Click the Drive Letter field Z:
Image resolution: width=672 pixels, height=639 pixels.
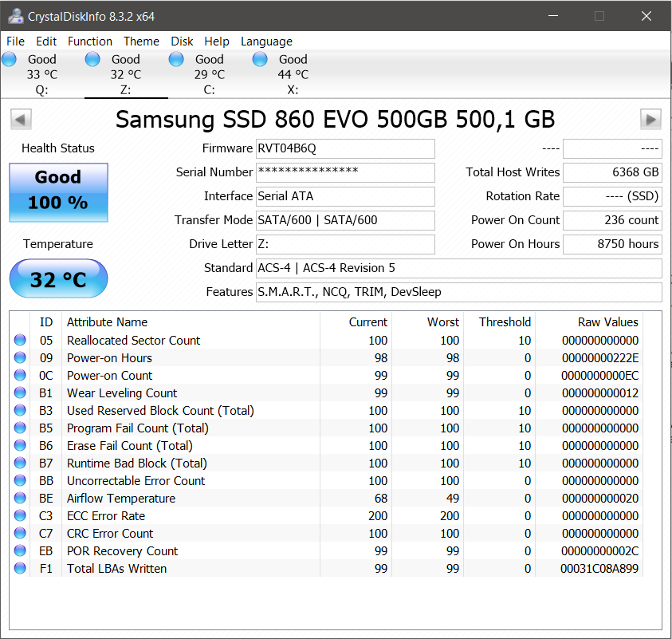tap(345, 244)
